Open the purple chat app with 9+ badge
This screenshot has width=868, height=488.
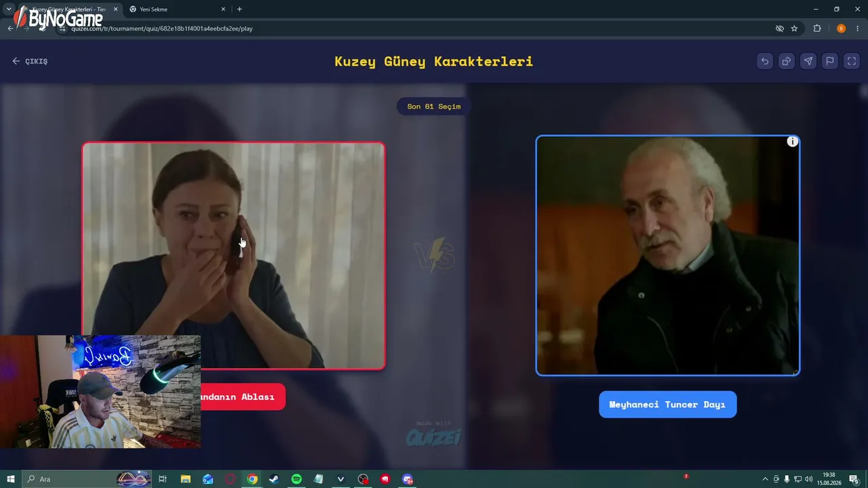coord(408,479)
